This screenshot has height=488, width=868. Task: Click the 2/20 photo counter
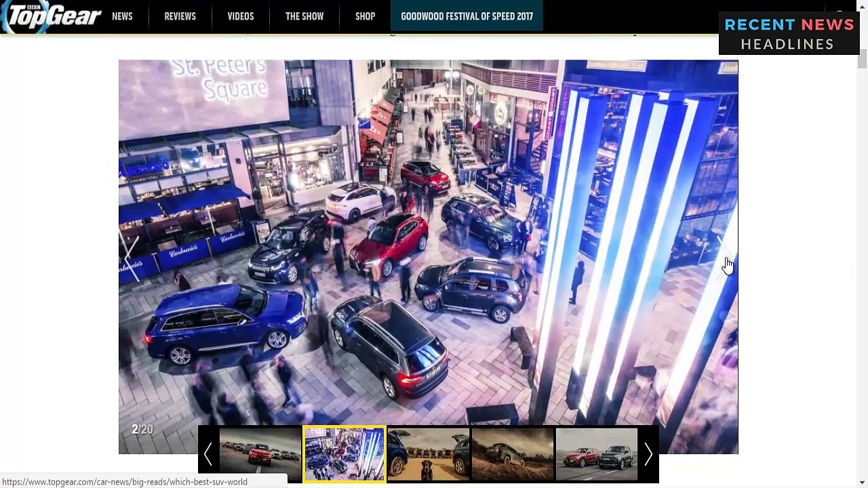pos(142,429)
